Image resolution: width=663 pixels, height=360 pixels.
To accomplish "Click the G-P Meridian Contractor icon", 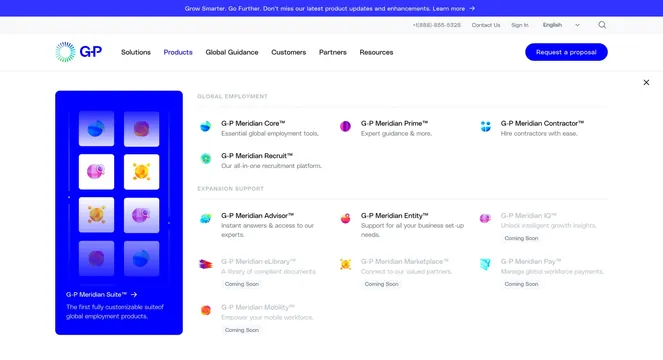I will (485, 126).
